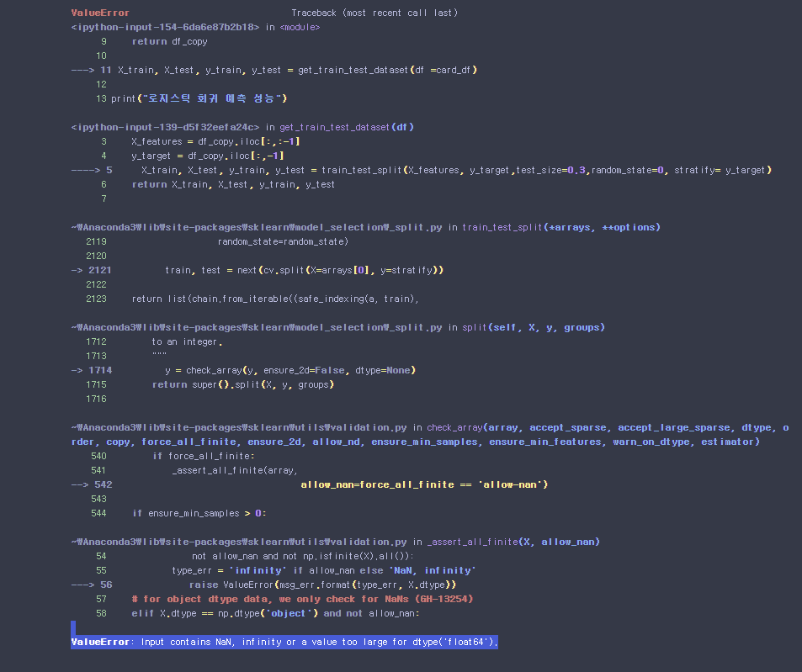Click line 1714 with check_array call
The width and height of the screenshot is (802, 672).
coord(290,370)
